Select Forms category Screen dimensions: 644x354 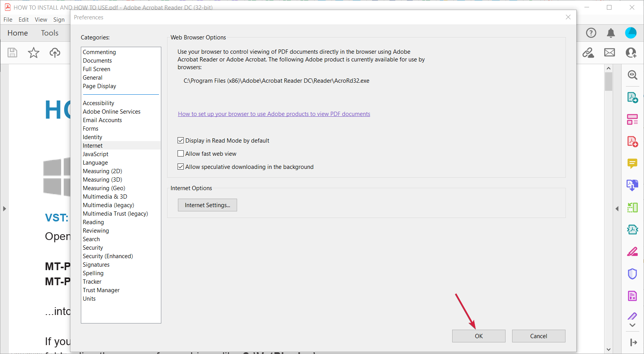(91, 129)
